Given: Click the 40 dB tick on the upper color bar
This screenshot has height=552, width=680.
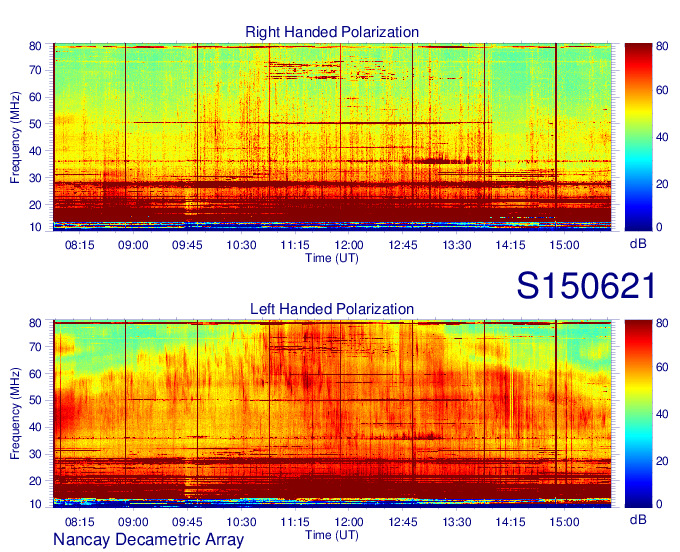Looking at the screenshot, I should tap(662, 137).
